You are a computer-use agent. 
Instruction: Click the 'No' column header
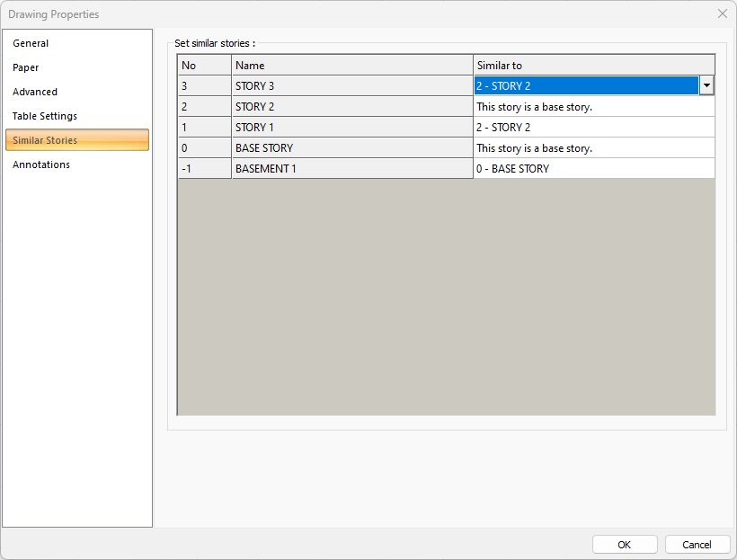pyautogui.click(x=204, y=66)
